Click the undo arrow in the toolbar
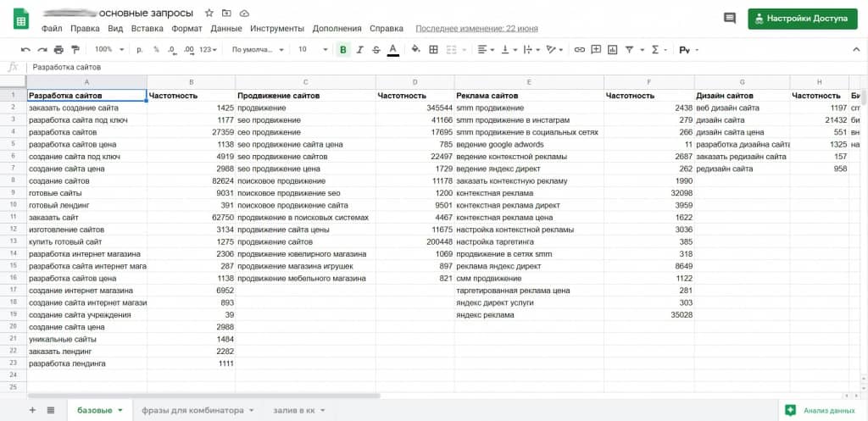Image resolution: width=868 pixels, height=421 pixels. point(25,50)
